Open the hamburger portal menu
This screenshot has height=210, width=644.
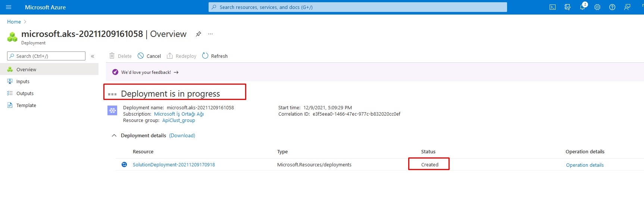(9, 7)
